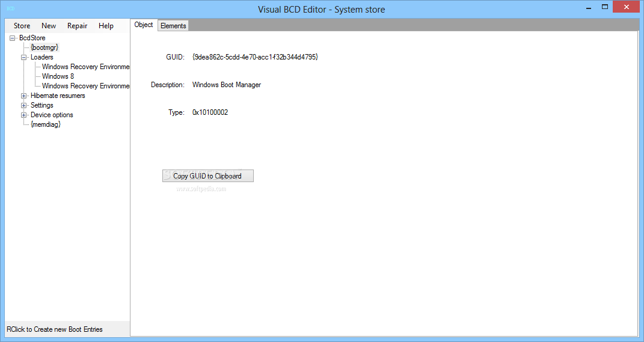The width and height of the screenshot is (644, 342).
Task: Open the Repair menu
Action: (77, 26)
